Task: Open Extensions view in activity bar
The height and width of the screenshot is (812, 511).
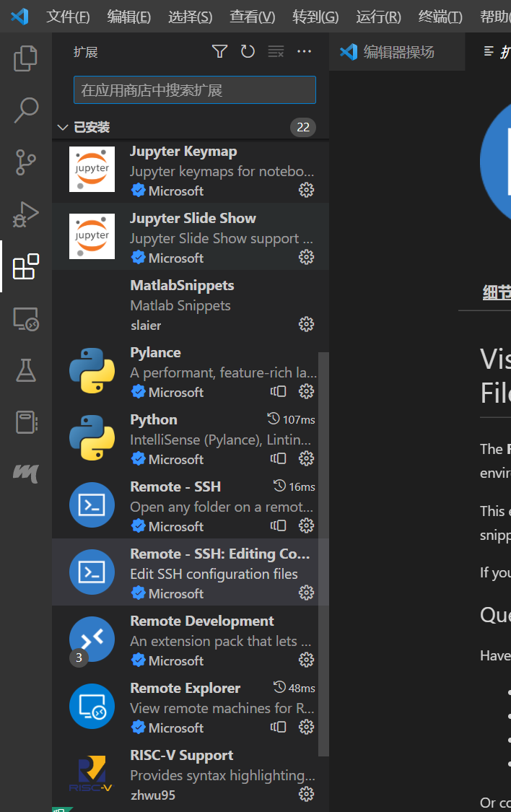Action: pos(25,266)
